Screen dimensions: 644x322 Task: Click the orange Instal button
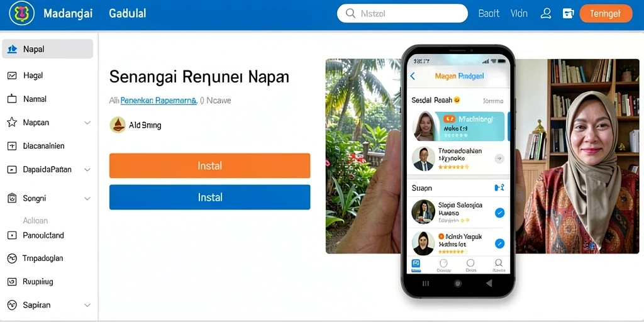point(210,166)
